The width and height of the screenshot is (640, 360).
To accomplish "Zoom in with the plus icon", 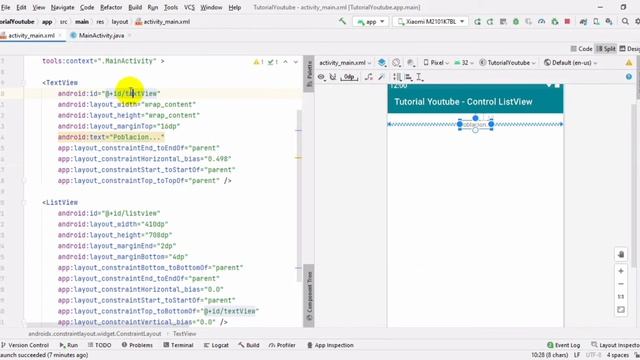I will click(621, 271).
